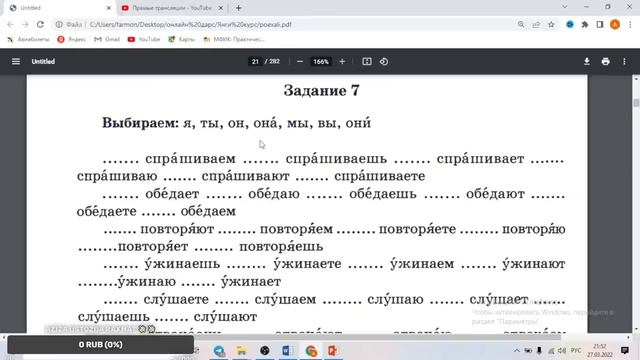The image size is (640, 360).
Task: Go forward in browser history
Action: [25, 24]
